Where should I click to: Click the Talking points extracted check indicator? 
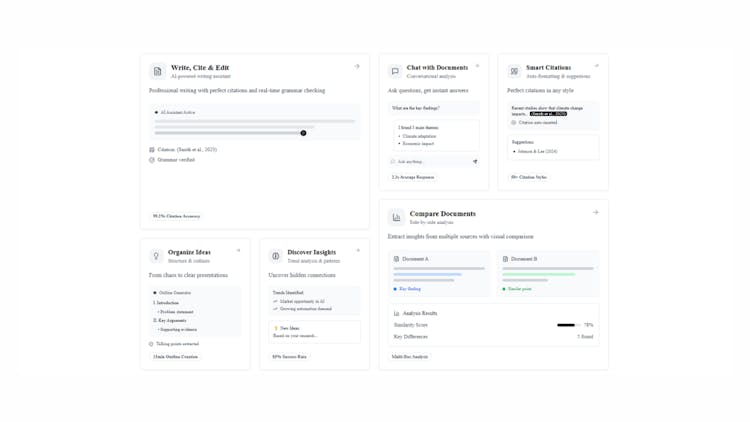[x=152, y=344]
